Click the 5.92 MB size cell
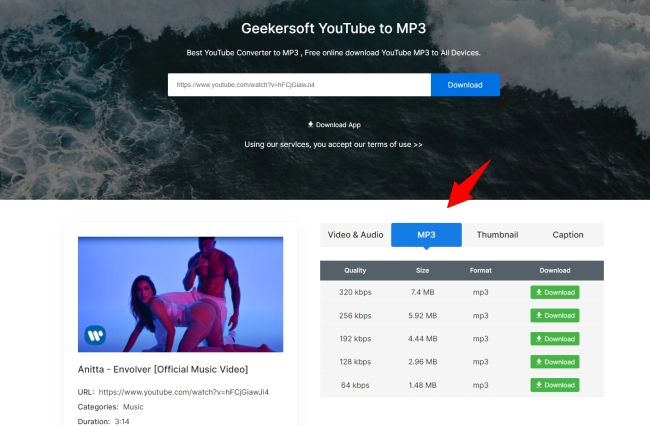 [422, 315]
